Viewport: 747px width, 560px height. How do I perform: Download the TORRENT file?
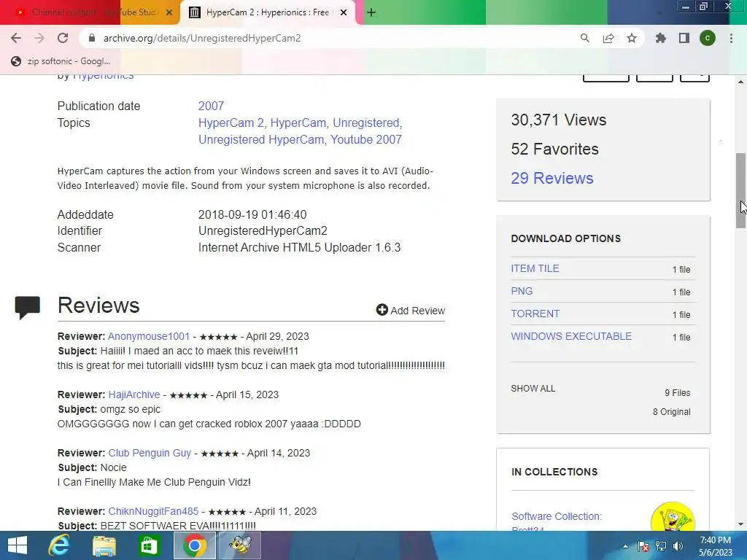click(535, 314)
